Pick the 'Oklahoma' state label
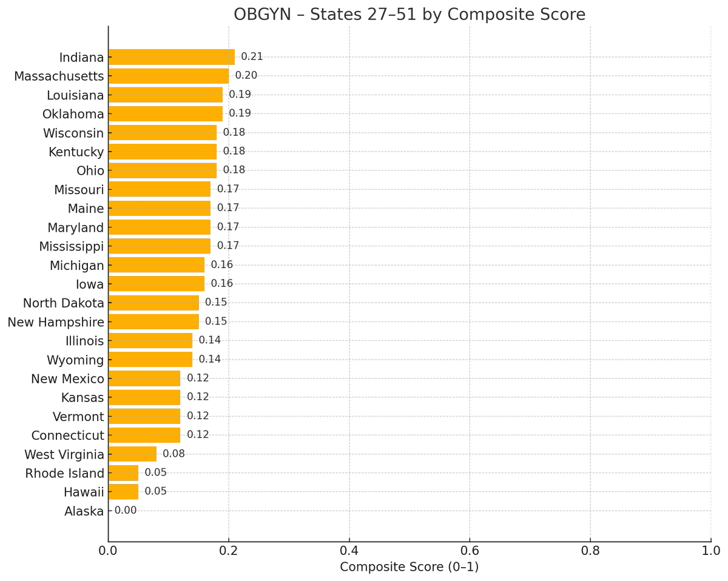 coord(73,114)
